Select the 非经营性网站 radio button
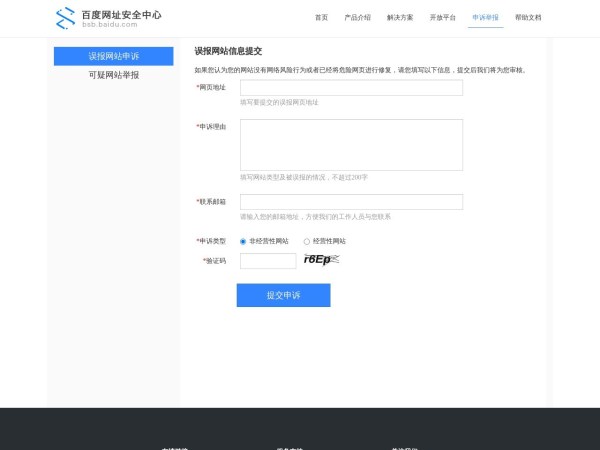This screenshot has height=450, width=600. (x=243, y=241)
